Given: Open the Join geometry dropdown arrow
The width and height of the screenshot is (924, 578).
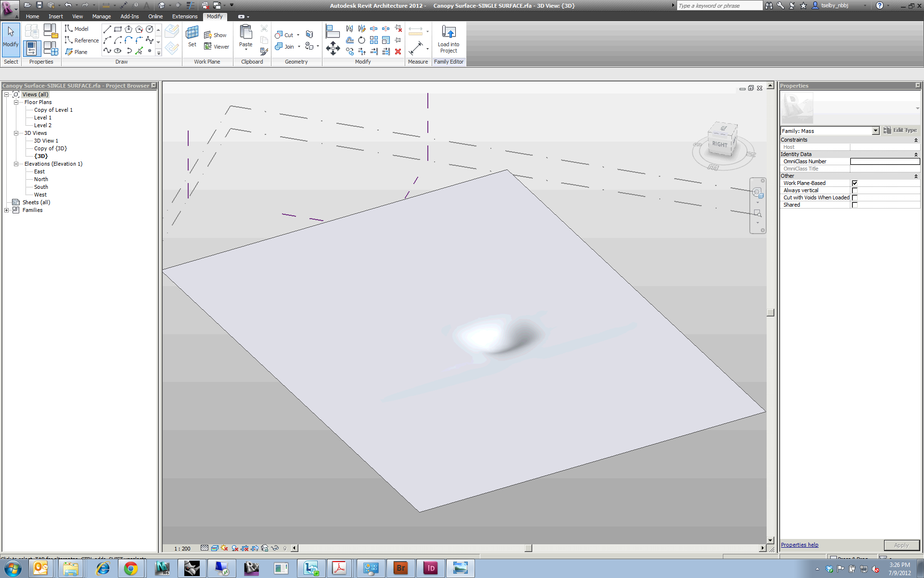Looking at the screenshot, I should click(299, 47).
